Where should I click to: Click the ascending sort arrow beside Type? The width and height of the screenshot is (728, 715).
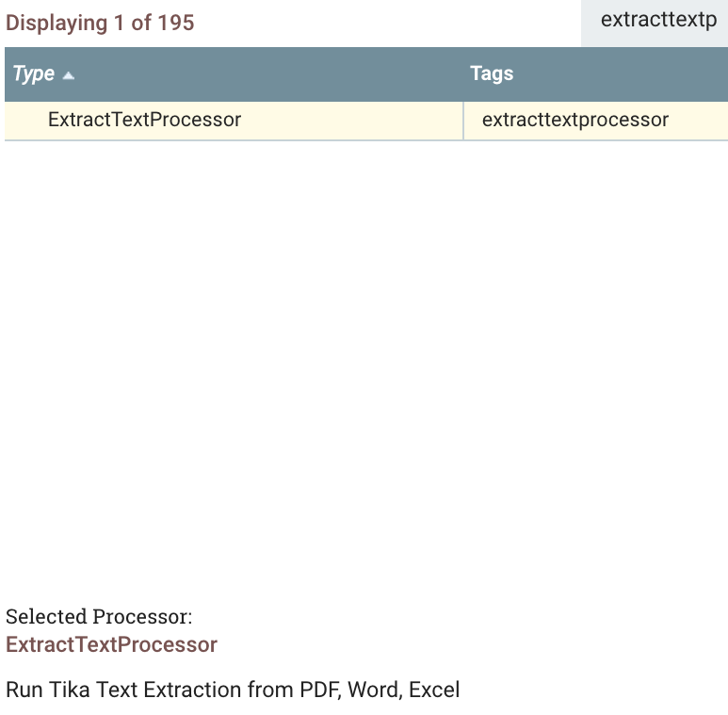coord(68,75)
